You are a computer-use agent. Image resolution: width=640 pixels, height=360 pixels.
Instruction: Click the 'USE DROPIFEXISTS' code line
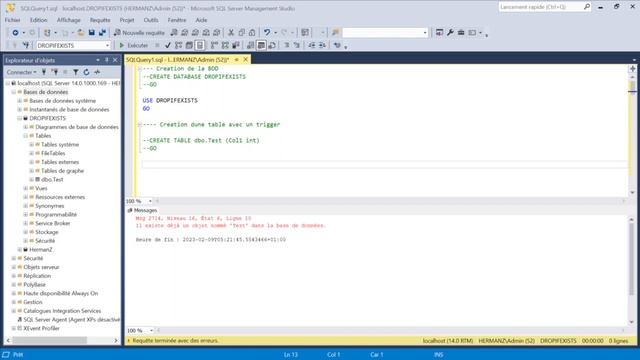tap(170, 100)
